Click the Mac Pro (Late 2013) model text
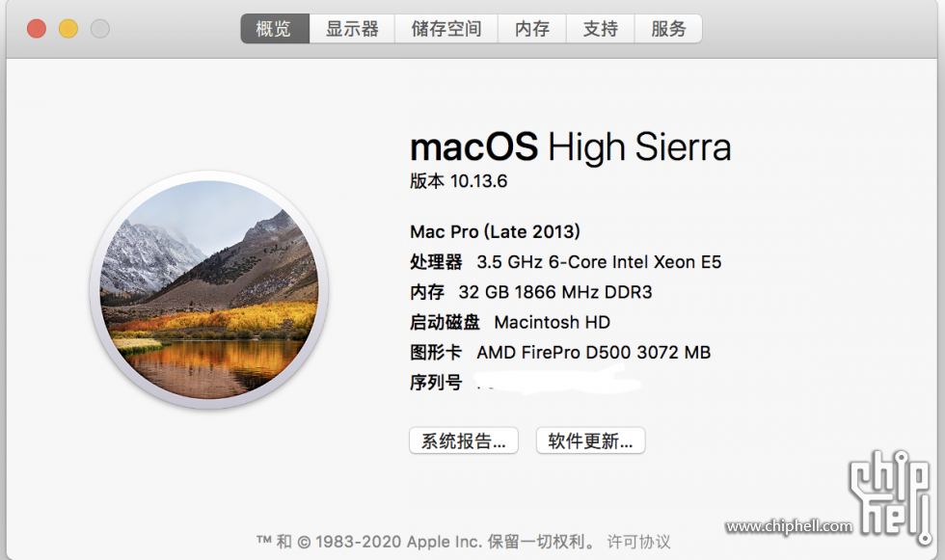 [495, 231]
